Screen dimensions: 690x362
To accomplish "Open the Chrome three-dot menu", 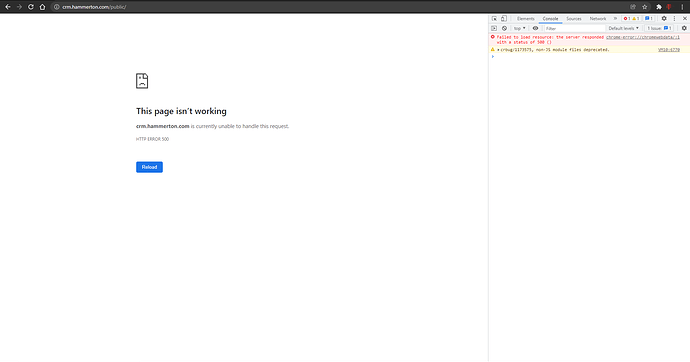I will [x=682, y=7].
